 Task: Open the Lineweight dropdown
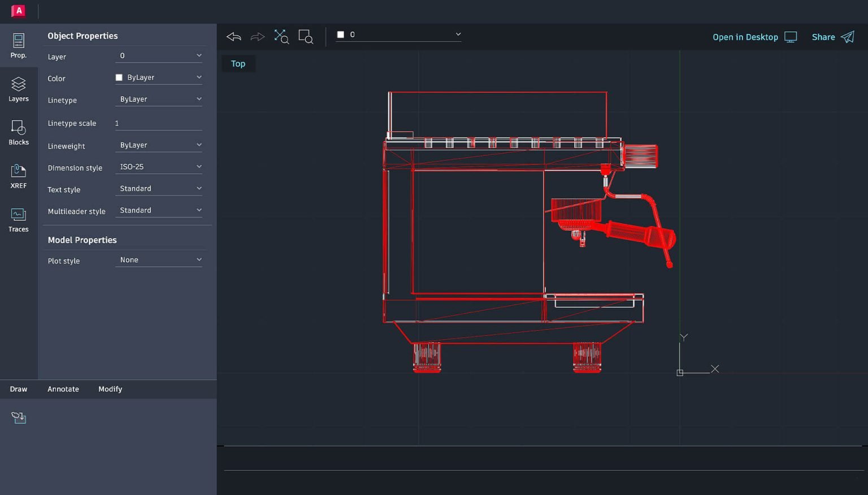point(159,144)
